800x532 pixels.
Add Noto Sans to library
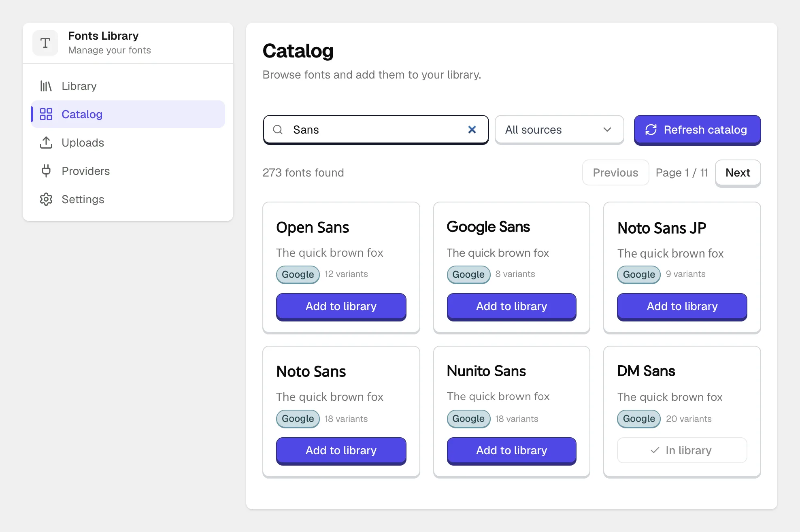tap(341, 451)
